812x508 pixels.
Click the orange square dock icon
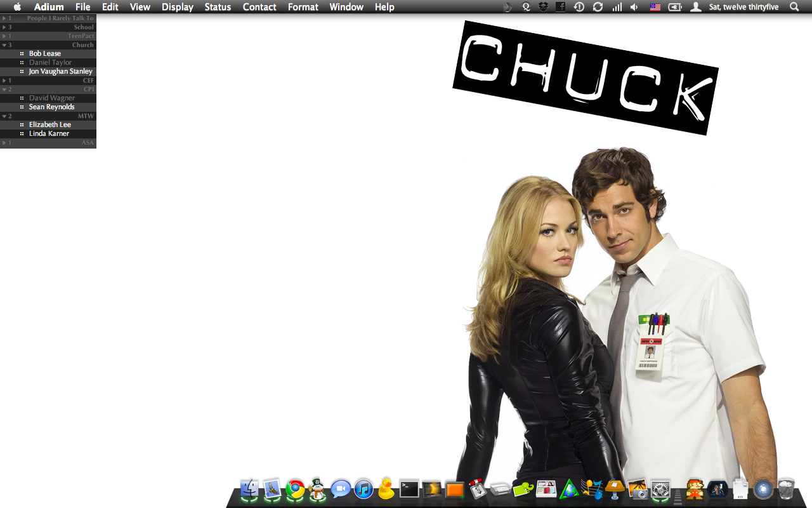(455, 490)
